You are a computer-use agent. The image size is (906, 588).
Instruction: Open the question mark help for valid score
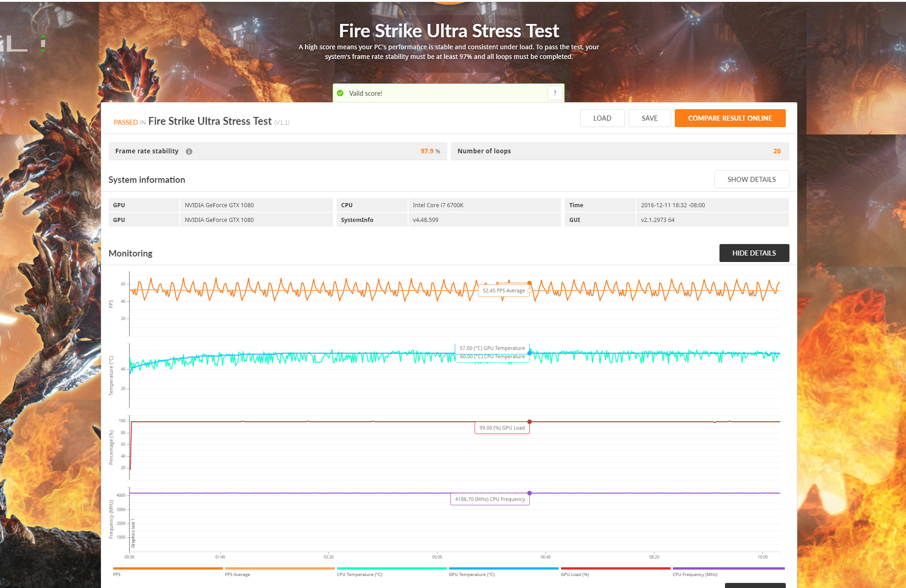click(555, 93)
